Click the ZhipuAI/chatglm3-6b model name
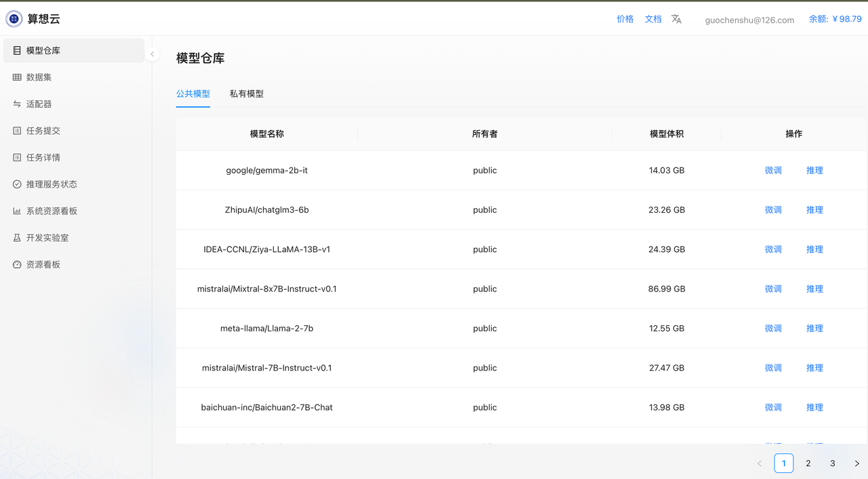 267,210
